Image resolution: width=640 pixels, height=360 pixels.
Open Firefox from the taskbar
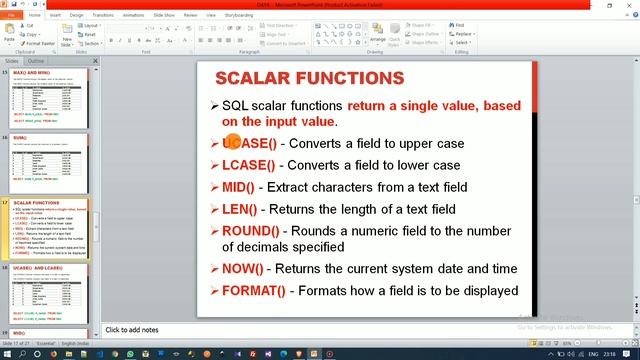[53, 354]
